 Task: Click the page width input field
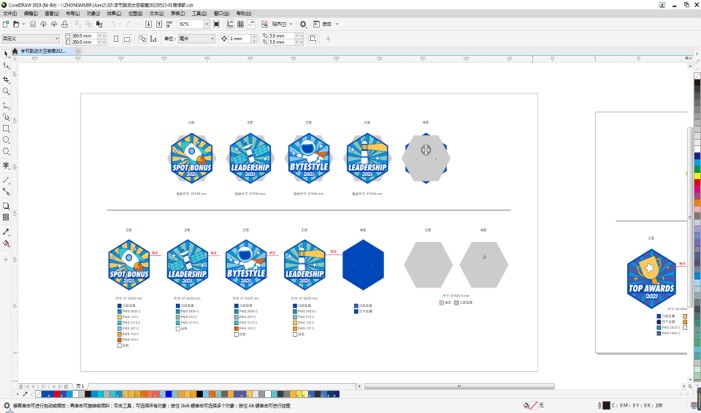tap(84, 36)
